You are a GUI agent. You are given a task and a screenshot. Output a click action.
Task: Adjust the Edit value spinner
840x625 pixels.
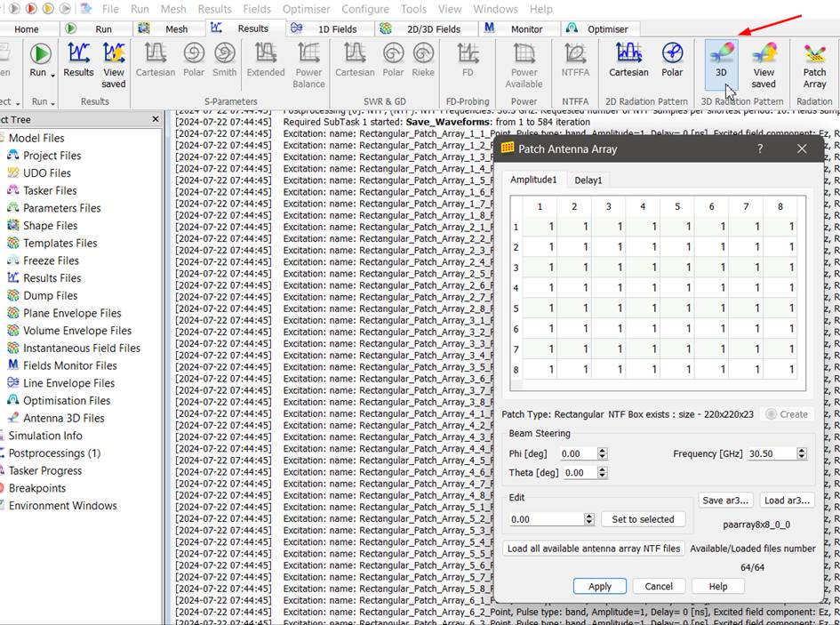click(x=589, y=519)
